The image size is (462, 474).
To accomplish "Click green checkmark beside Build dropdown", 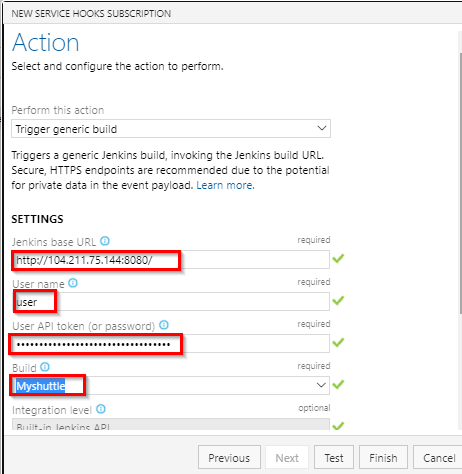I will point(338,385).
